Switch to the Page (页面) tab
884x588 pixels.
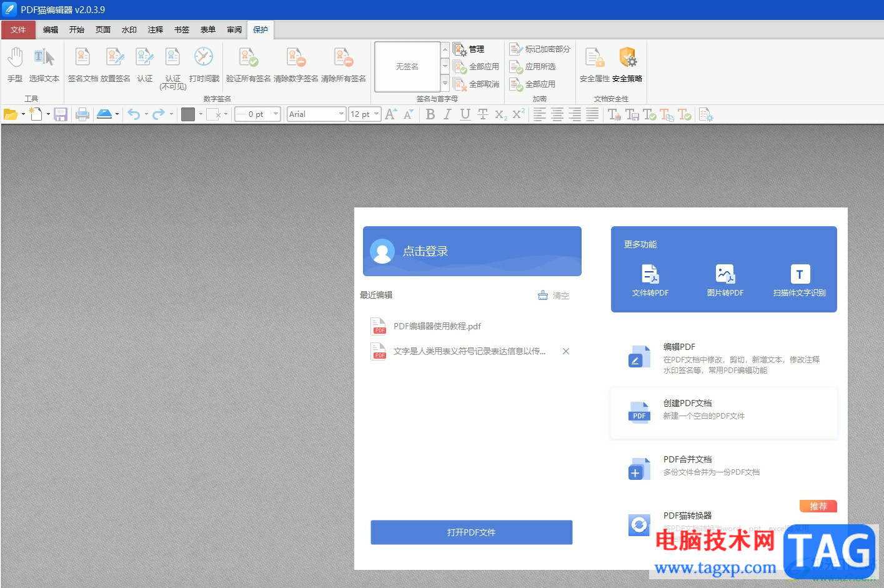click(x=103, y=30)
